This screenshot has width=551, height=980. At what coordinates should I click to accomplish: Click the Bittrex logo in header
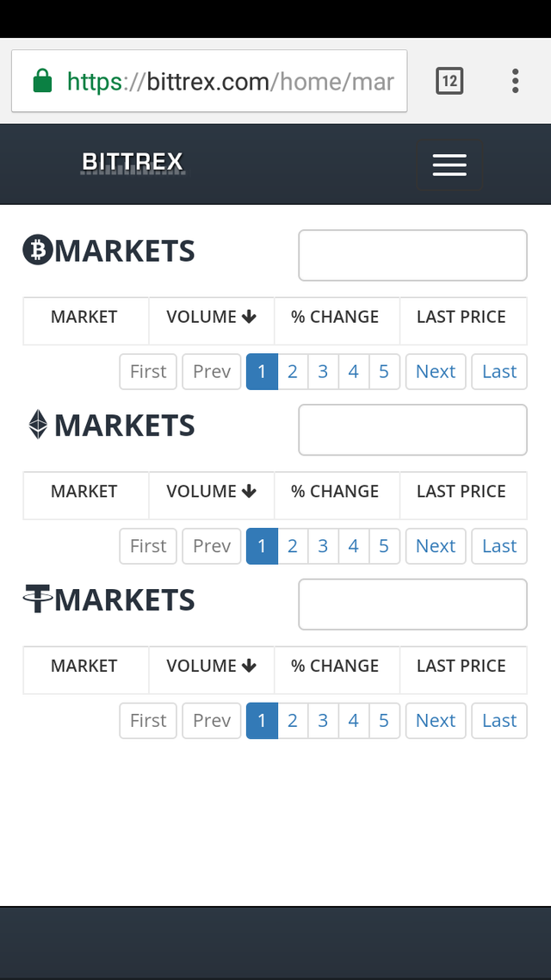(133, 162)
